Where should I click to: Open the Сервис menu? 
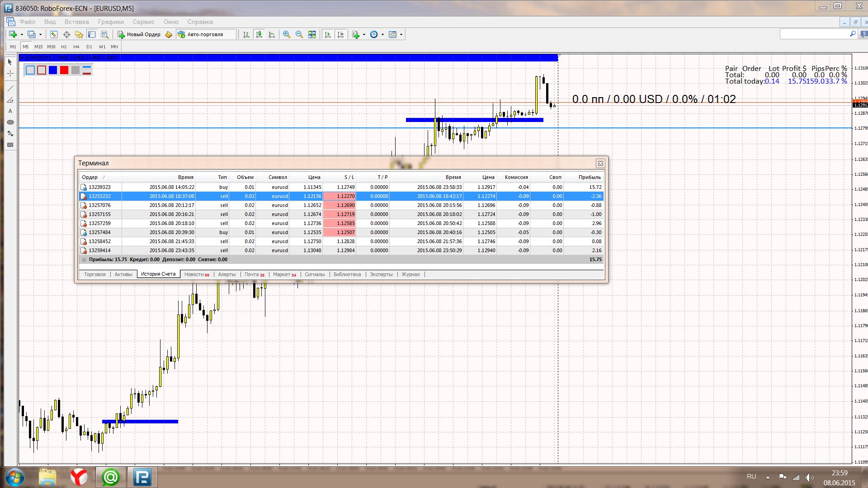(143, 22)
